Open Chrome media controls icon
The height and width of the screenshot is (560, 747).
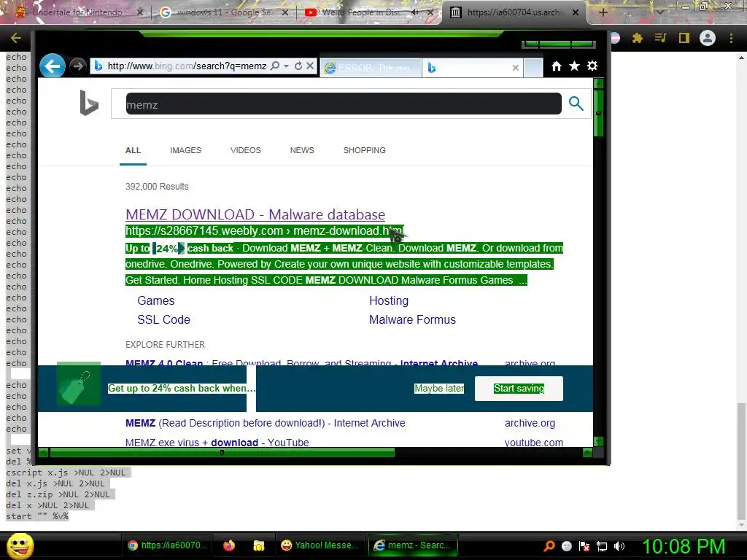660,38
